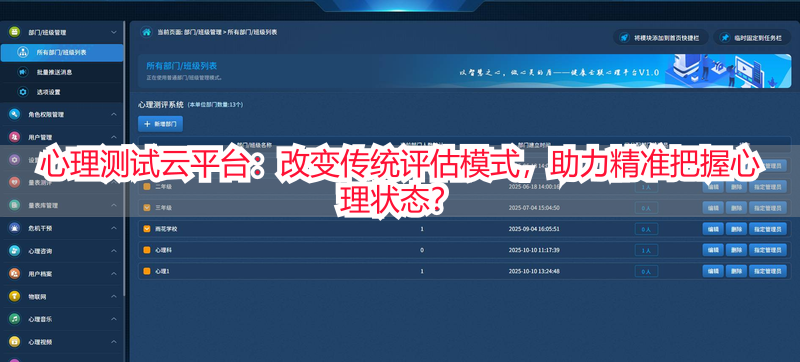Click 将模块添加到首页快捷栏 button
800x362 pixels.
660,37
